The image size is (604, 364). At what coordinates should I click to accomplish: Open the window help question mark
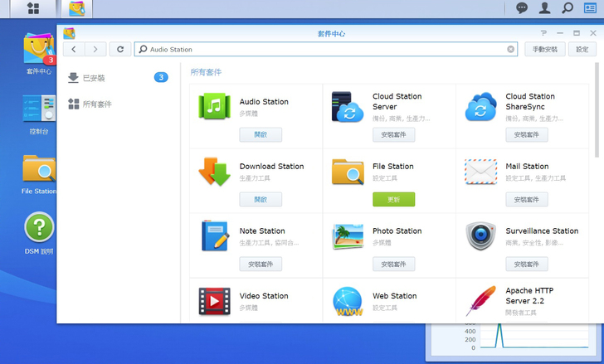tap(543, 33)
